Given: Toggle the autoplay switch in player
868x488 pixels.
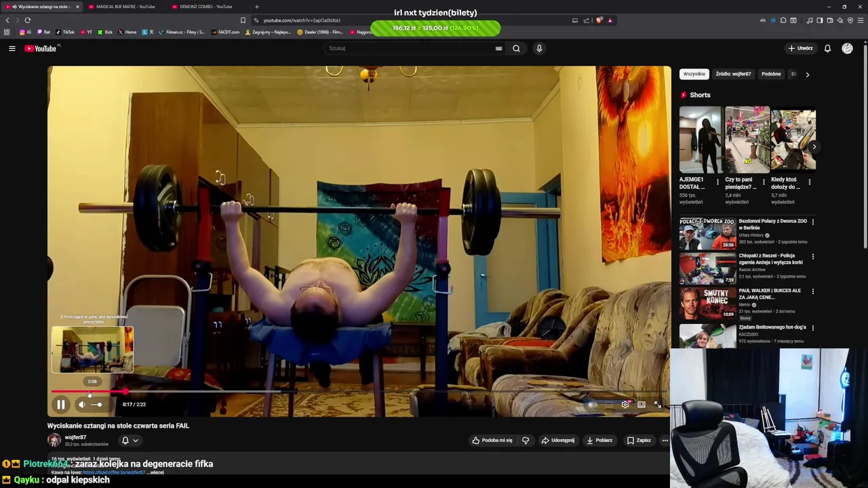Looking at the screenshot, I should pyautogui.click(x=592, y=405).
